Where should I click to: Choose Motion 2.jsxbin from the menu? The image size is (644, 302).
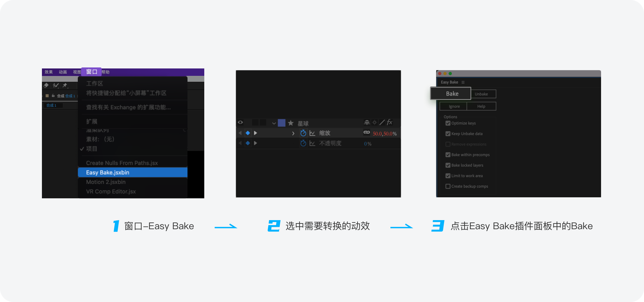[x=132, y=182]
